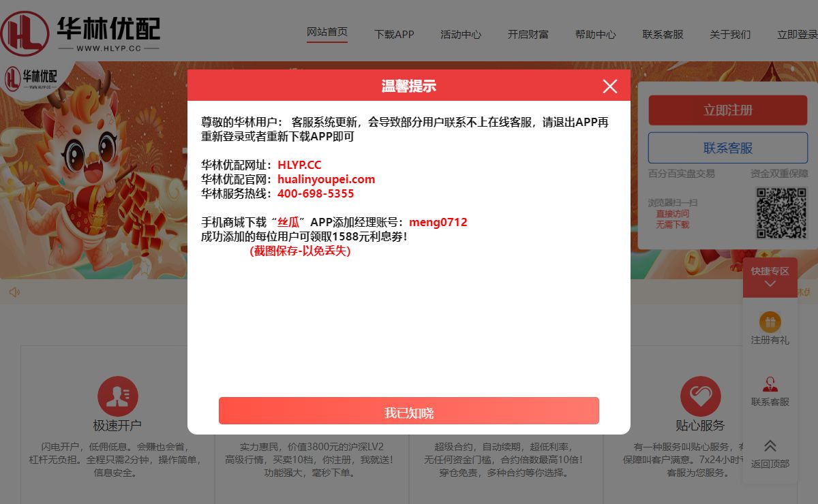The height and width of the screenshot is (504, 818).
Task: Click the outlined 联系客服 button in side card
Action: [728, 148]
